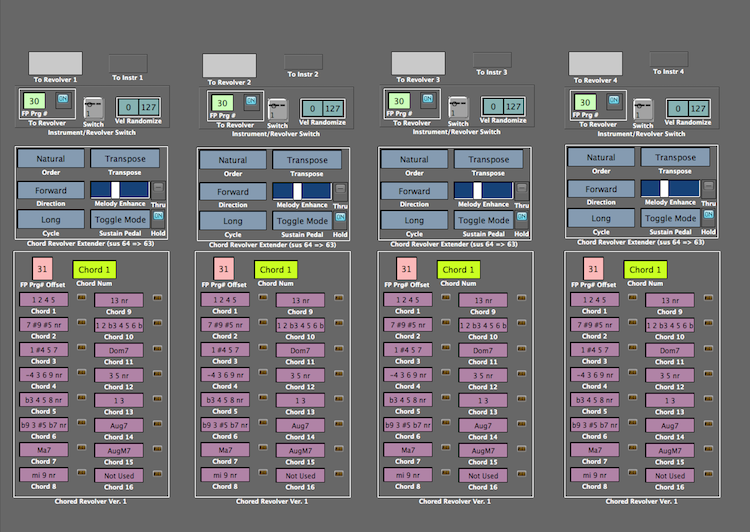This screenshot has width=750, height=532.
Task: Click the LED indicator beside Chord 1 in Revolver 1
Action: coord(81,298)
